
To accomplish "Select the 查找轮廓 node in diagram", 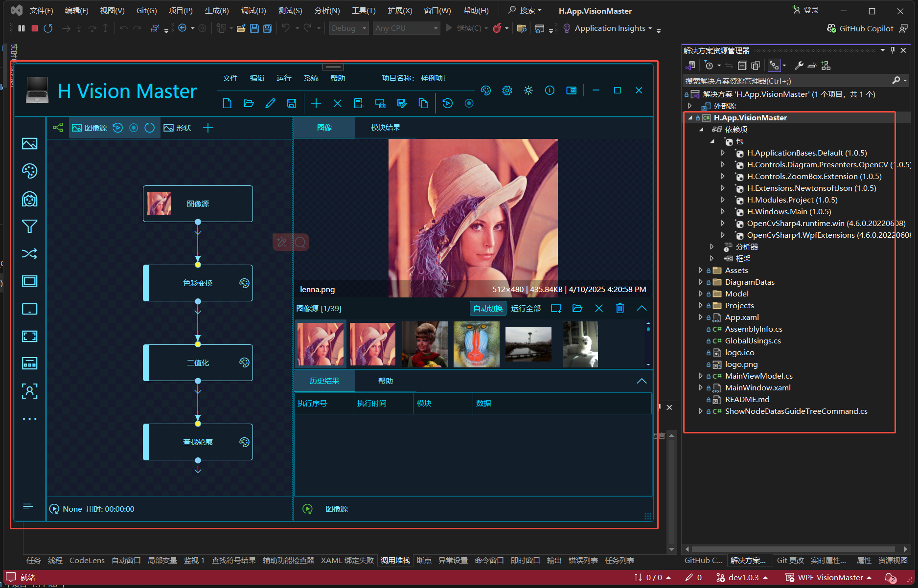I will pyautogui.click(x=198, y=442).
